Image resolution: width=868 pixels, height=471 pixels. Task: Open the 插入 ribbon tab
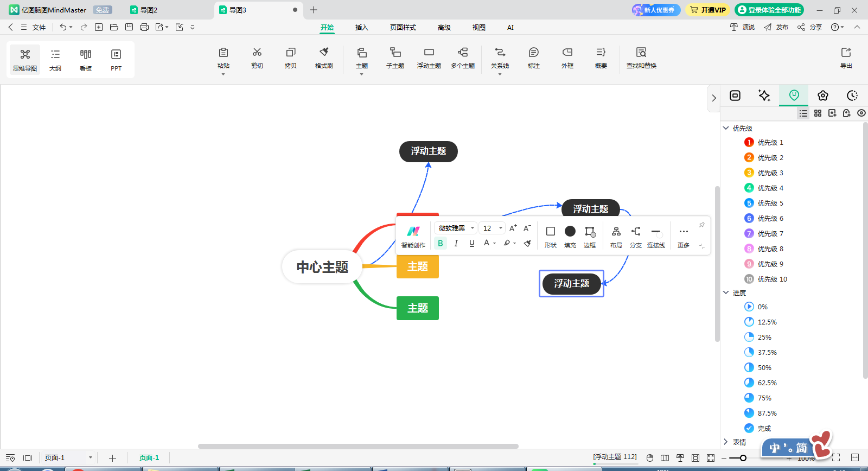point(361,27)
